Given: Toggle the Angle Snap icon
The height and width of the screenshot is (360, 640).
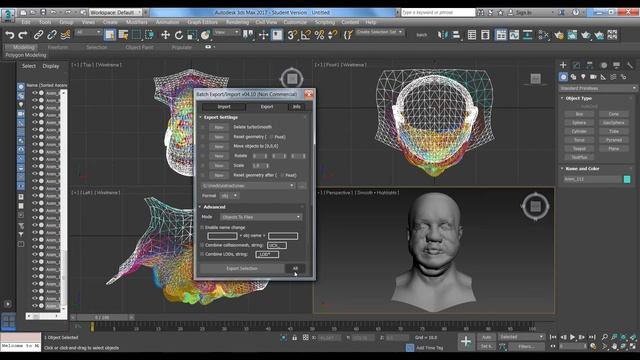Looking at the screenshot, I should 306,35.
